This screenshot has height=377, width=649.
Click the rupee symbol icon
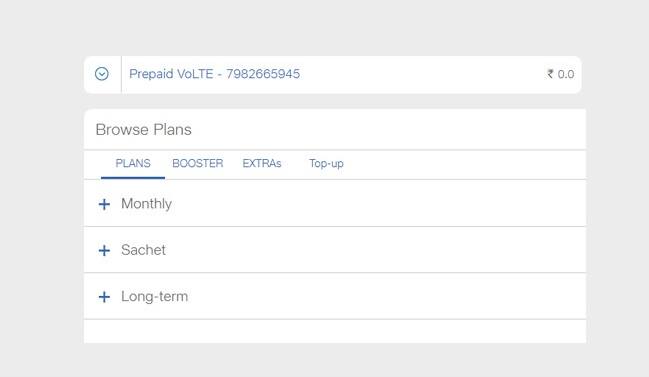[x=550, y=74]
